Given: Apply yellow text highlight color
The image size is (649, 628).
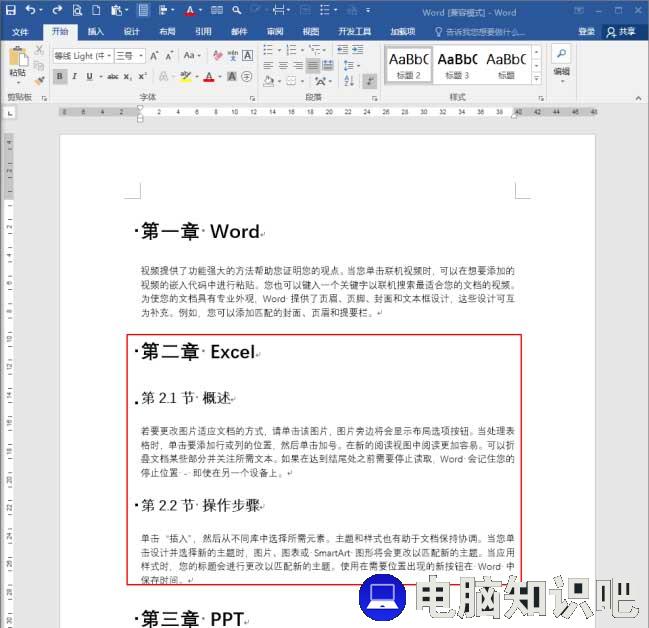Looking at the screenshot, I should click(x=185, y=77).
